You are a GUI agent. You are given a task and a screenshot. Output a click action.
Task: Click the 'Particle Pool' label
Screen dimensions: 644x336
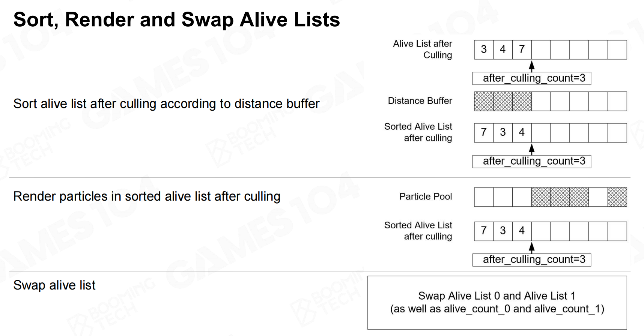[426, 196]
